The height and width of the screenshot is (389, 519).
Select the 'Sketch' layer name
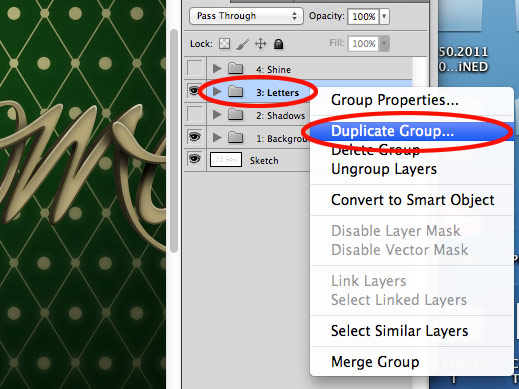coord(264,161)
